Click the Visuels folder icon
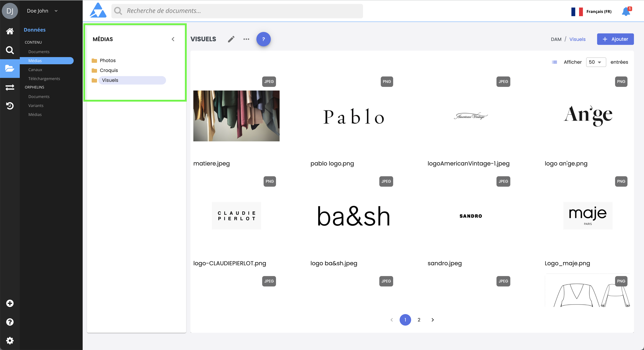 (94, 80)
